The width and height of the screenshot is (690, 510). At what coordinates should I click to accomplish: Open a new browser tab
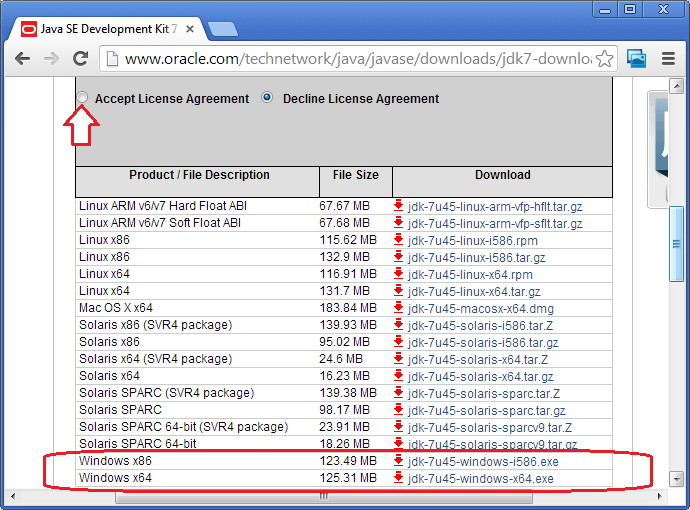(x=223, y=27)
